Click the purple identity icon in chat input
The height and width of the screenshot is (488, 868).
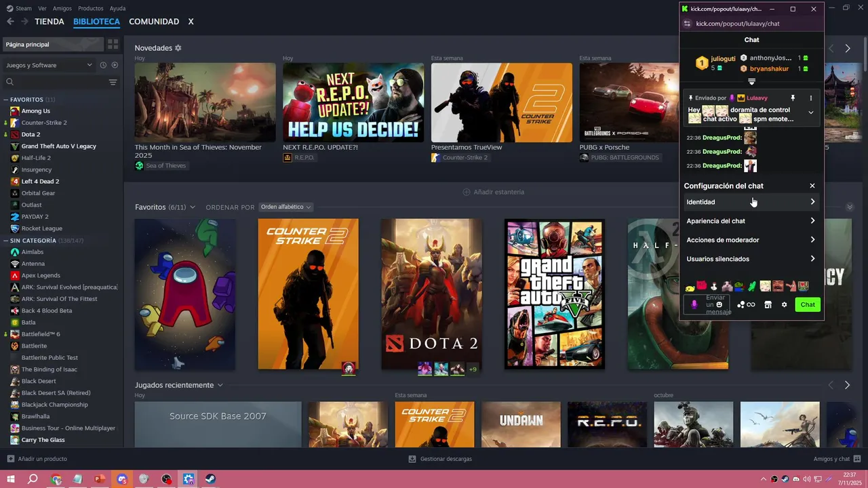(694, 305)
